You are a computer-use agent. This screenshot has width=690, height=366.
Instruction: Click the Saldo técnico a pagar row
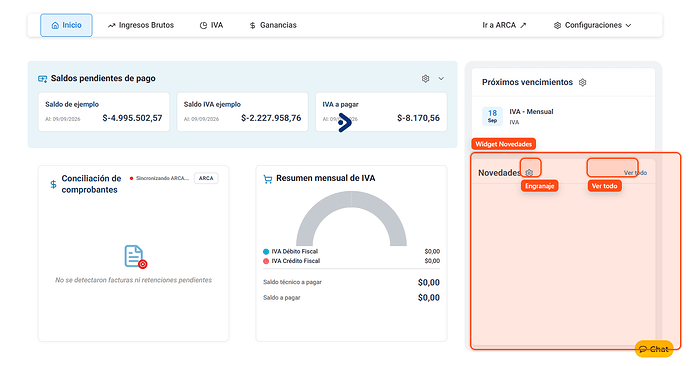[351, 282]
